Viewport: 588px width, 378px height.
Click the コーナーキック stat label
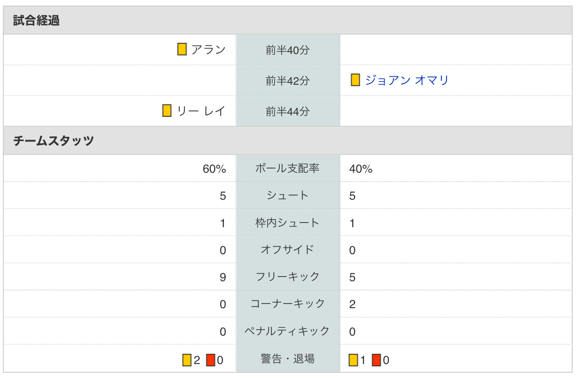pos(288,304)
